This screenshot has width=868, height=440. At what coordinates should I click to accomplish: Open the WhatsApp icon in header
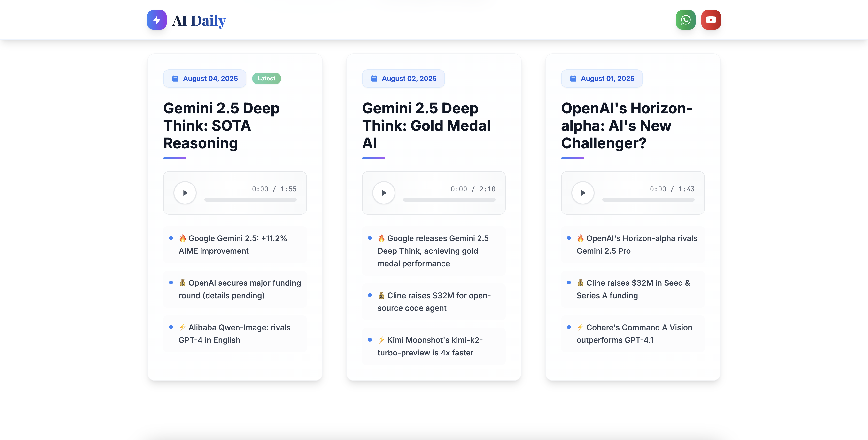coord(686,20)
